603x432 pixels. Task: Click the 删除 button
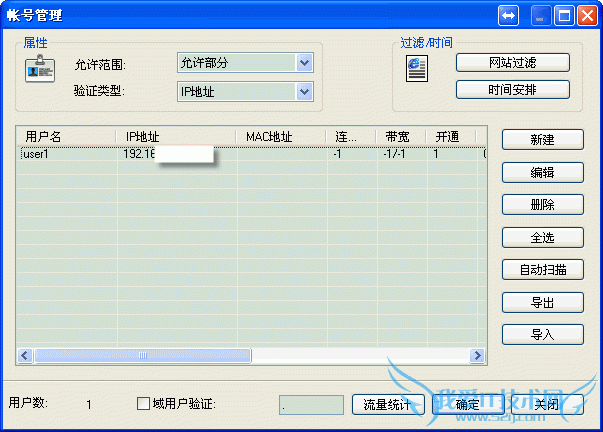pos(543,205)
